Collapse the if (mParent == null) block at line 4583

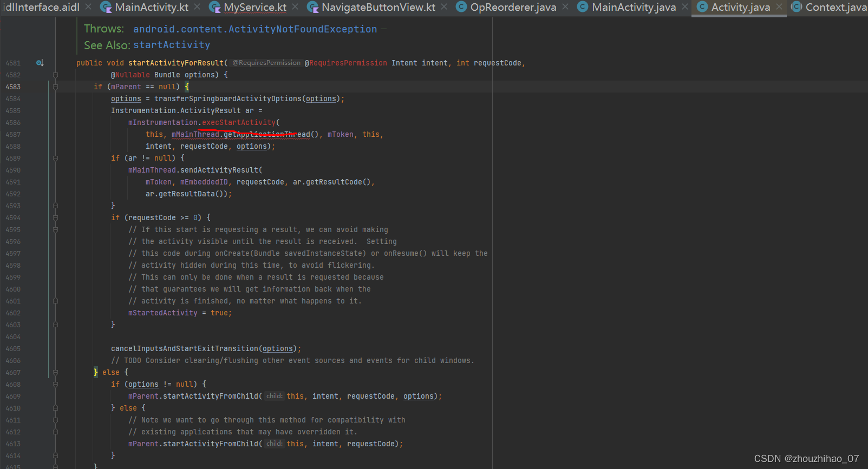click(x=55, y=87)
